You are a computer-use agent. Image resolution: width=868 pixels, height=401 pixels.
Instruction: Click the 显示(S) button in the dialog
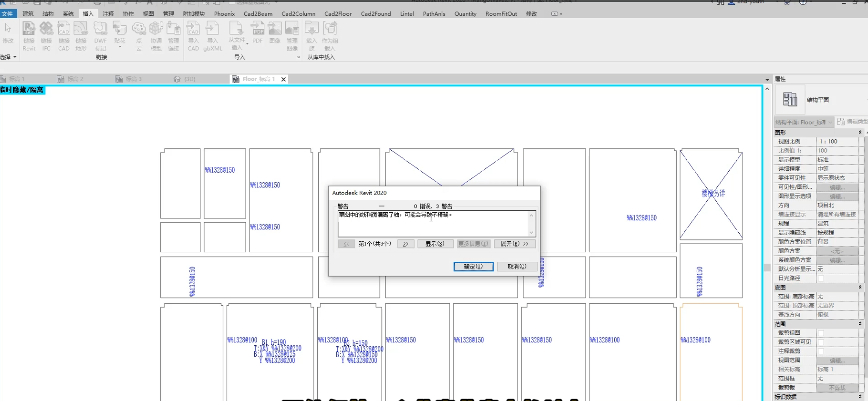(x=435, y=244)
